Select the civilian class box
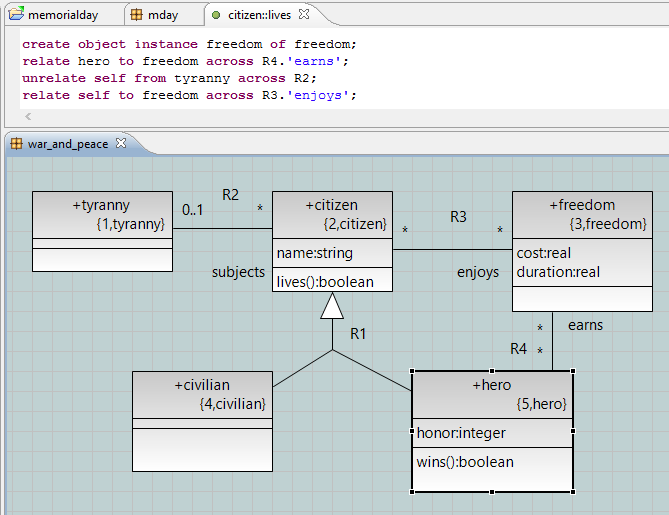 point(202,394)
